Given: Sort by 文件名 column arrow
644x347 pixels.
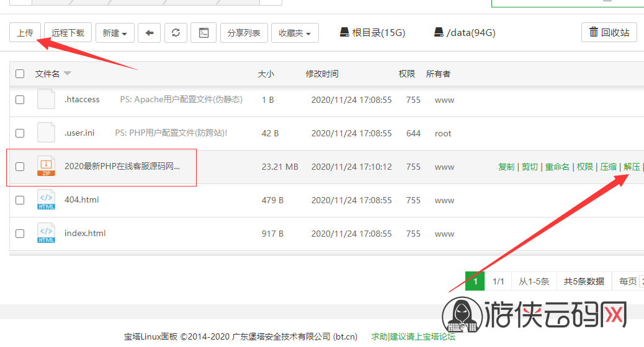Looking at the screenshot, I should coord(68,73).
